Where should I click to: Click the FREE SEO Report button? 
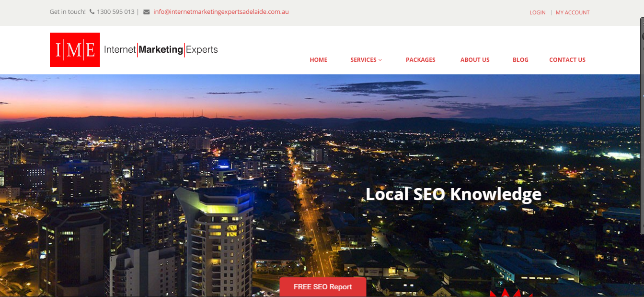pos(322,286)
